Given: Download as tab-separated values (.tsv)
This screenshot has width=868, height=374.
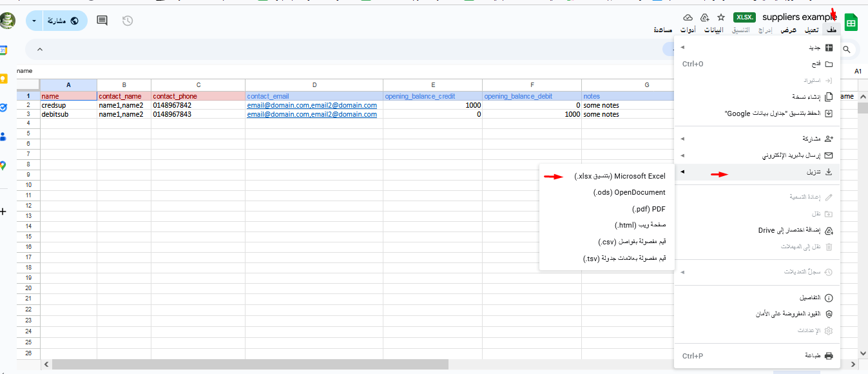Looking at the screenshot, I should tap(606, 259).
